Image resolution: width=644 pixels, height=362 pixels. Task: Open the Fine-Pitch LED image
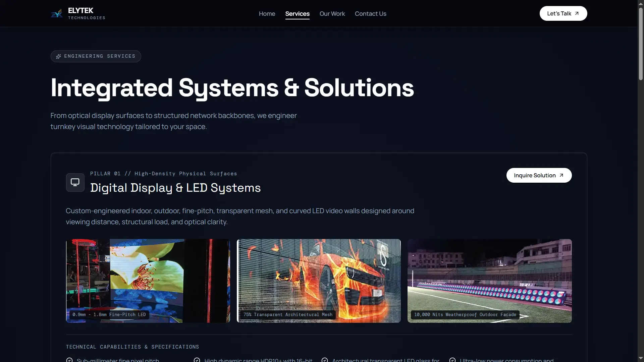coord(148,281)
